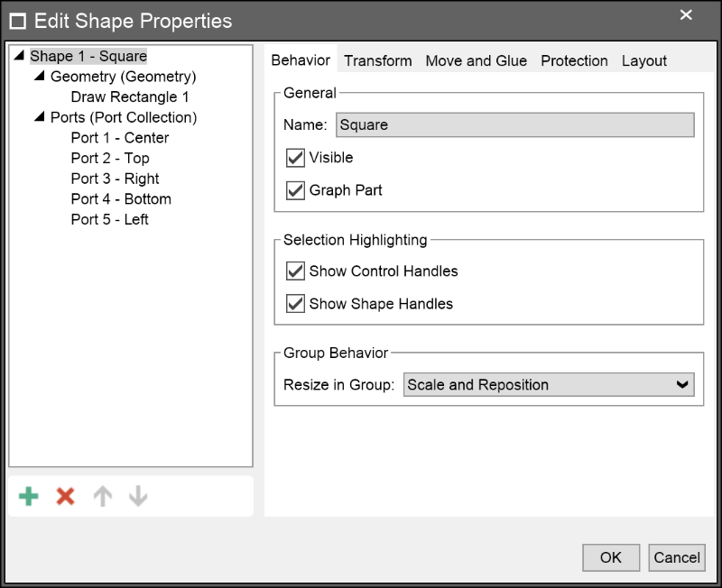
Task: Collapse the Ports collection node
Action: [x=40, y=117]
